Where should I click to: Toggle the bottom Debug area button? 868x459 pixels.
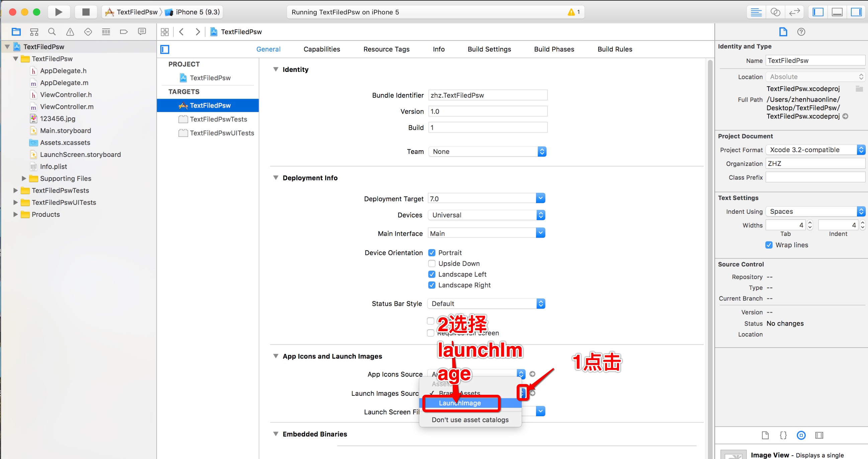pos(837,12)
